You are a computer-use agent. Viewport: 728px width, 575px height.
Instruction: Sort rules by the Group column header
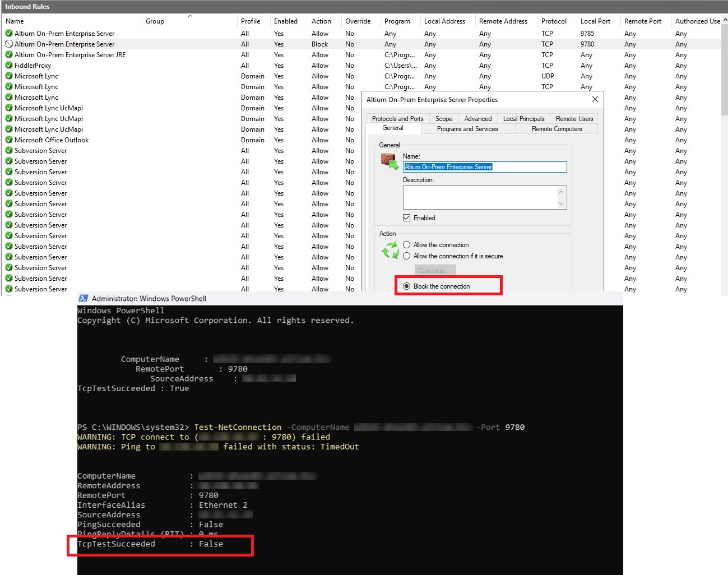(x=190, y=21)
